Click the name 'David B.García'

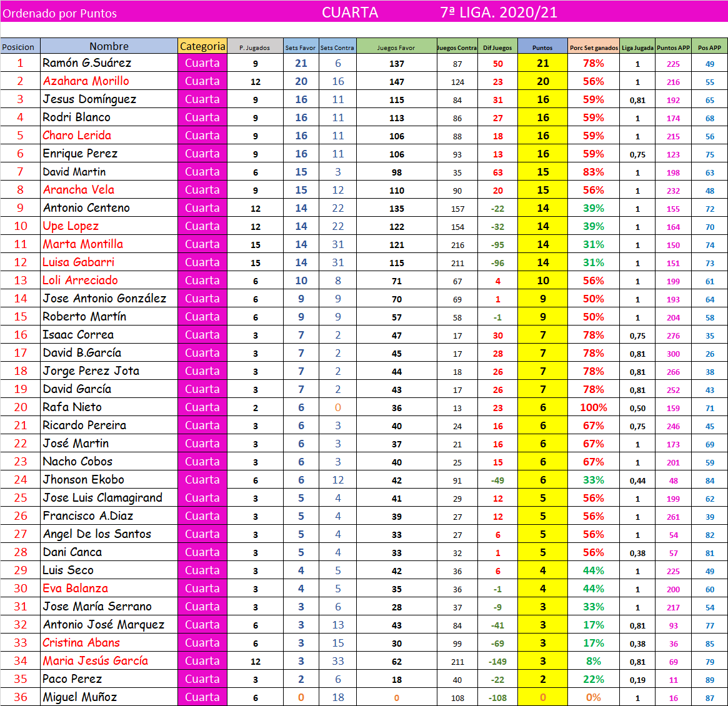click(x=82, y=352)
